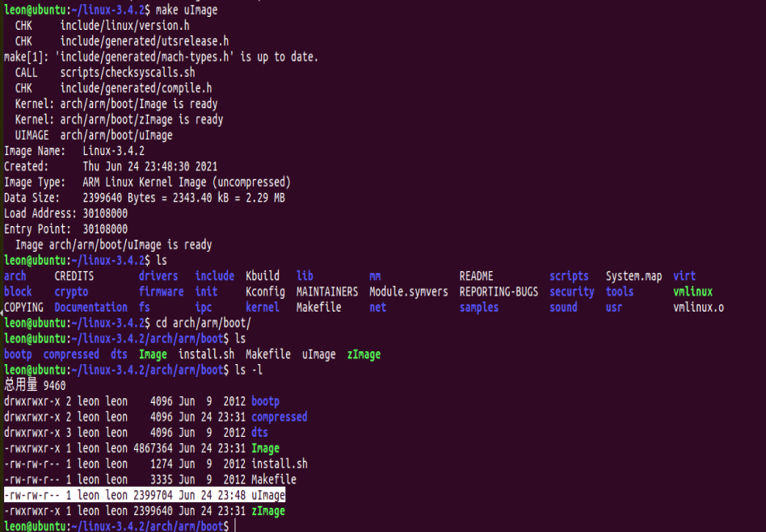
Task: Select the README filename
Action: pos(478,275)
